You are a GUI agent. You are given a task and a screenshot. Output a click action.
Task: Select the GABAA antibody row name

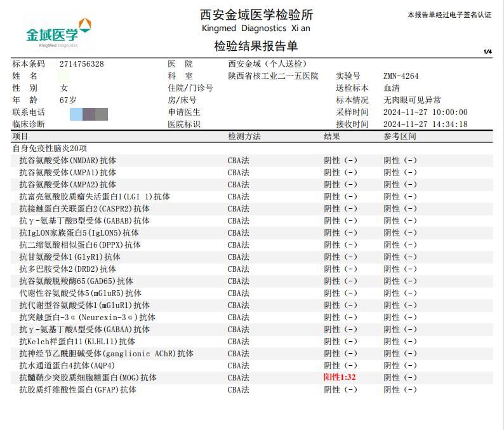coord(84,330)
